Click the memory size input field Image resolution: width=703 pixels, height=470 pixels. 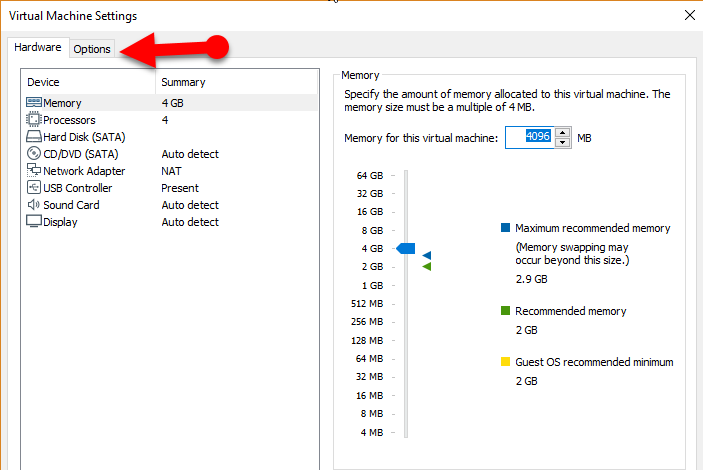point(529,138)
